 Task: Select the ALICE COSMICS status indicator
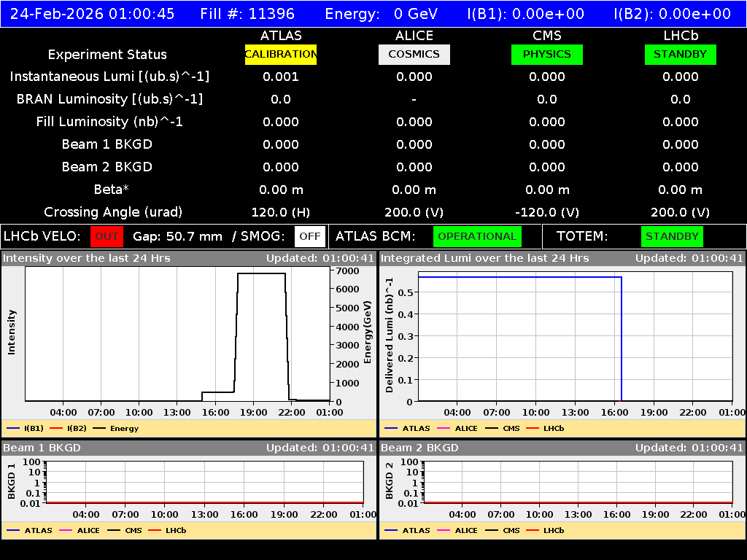pos(414,54)
